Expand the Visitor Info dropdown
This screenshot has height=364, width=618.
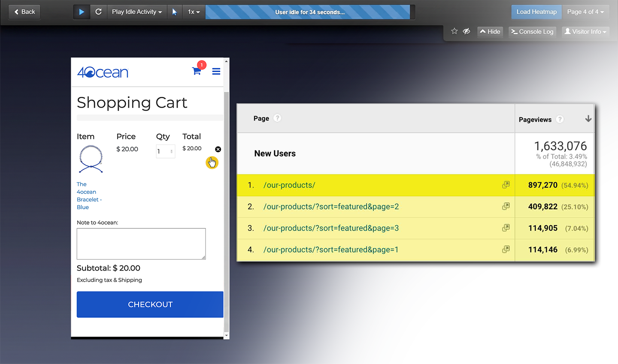pos(585,32)
